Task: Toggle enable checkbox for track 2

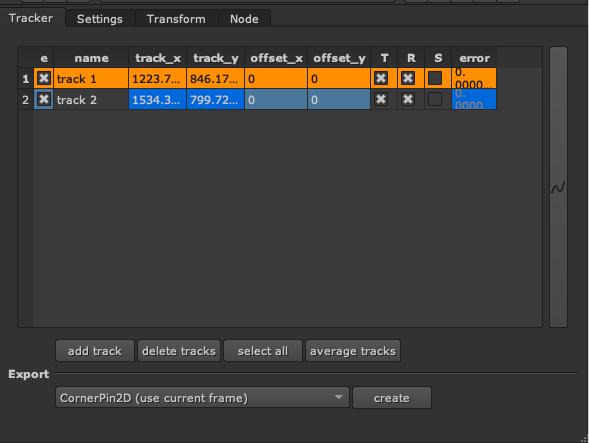Action: (x=44, y=99)
